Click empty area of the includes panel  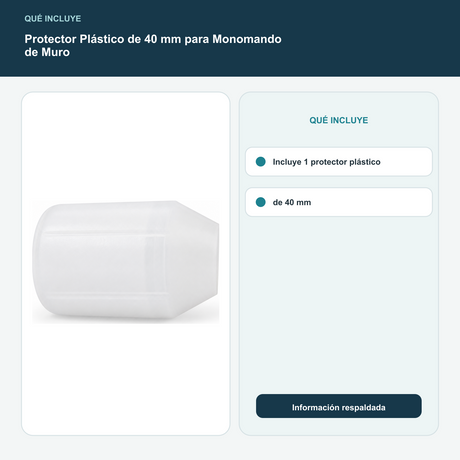pyautogui.click(x=339, y=300)
